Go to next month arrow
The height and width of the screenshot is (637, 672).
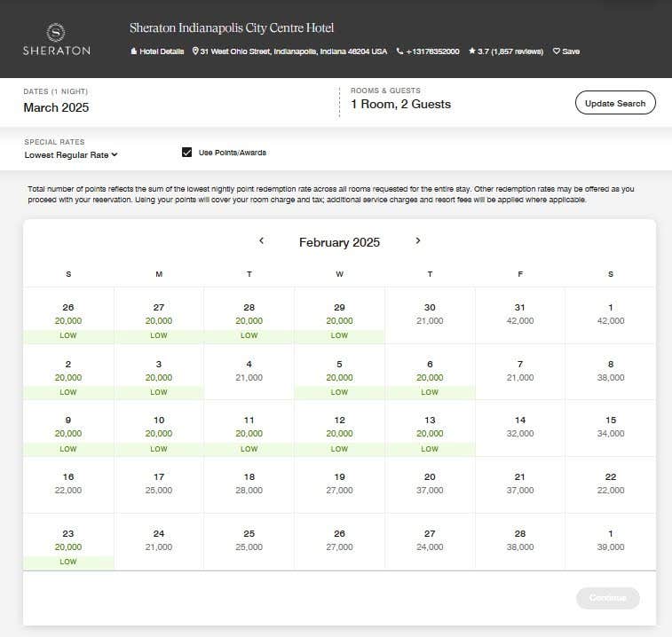pyautogui.click(x=418, y=240)
